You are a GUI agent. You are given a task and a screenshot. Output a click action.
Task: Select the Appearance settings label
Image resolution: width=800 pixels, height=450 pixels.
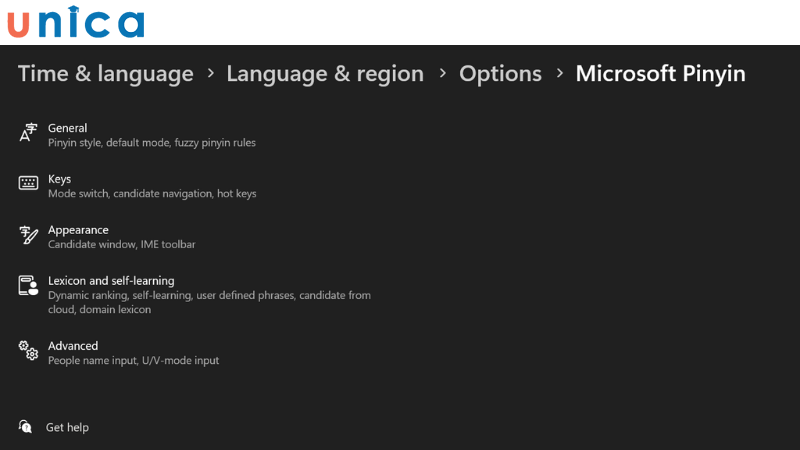click(78, 230)
